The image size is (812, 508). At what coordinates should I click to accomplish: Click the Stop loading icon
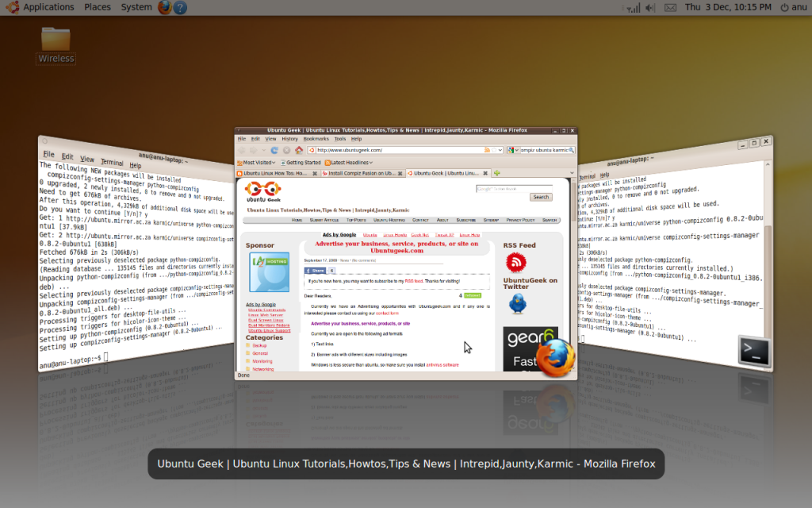click(285, 150)
